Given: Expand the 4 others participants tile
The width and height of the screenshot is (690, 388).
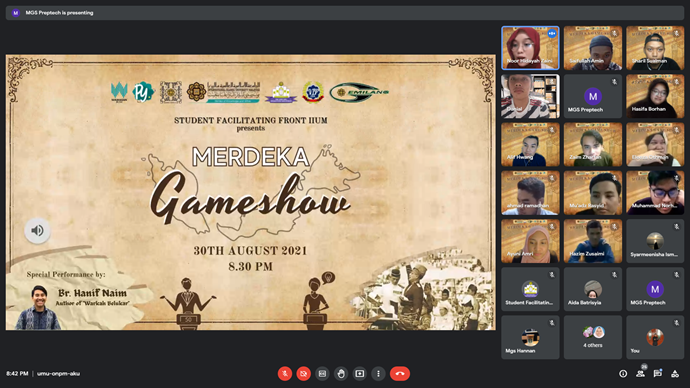Looking at the screenshot, I should [593, 337].
